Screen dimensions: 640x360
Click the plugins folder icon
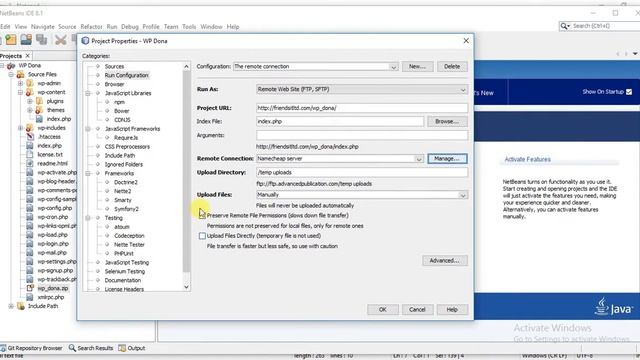pyautogui.click(x=39, y=101)
